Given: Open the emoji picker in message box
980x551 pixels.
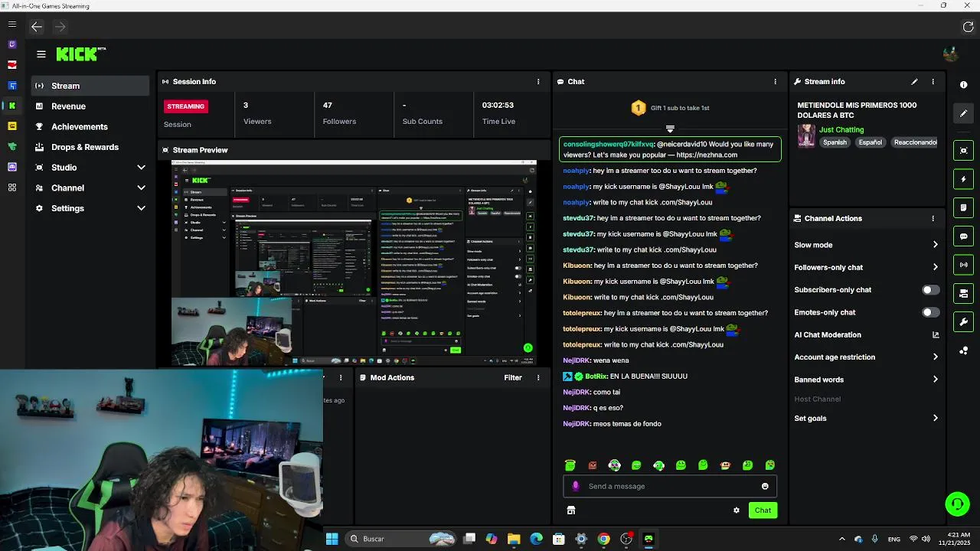Looking at the screenshot, I should [x=765, y=486].
